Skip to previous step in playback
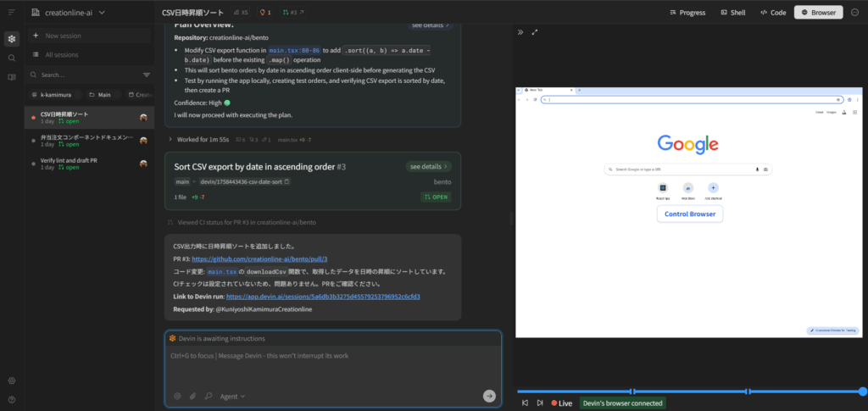Screen dimensions: 868x411 click(525, 403)
